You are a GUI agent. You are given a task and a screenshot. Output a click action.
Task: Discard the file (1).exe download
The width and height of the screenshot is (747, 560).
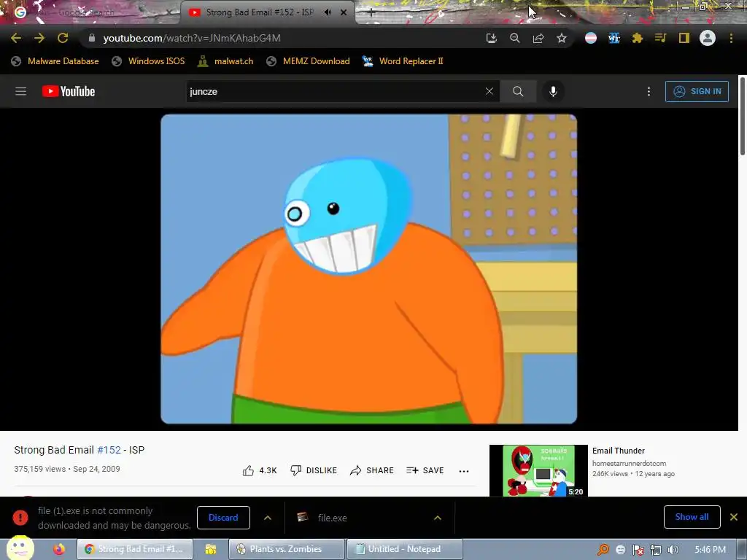[223, 518]
